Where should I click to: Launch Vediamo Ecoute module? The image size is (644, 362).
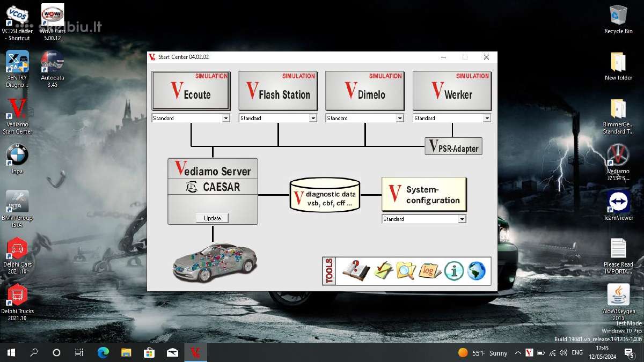point(191,91)
